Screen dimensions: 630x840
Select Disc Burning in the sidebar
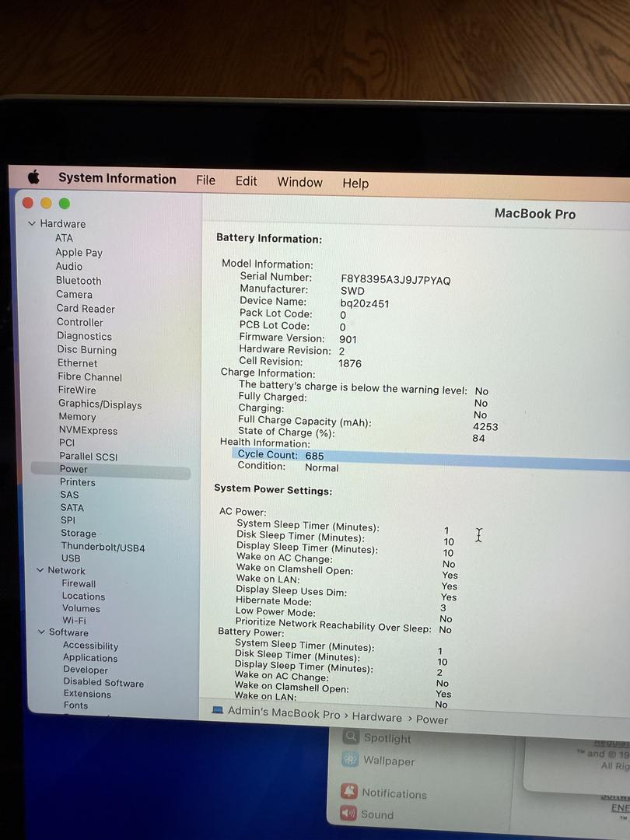click(87, 350)
